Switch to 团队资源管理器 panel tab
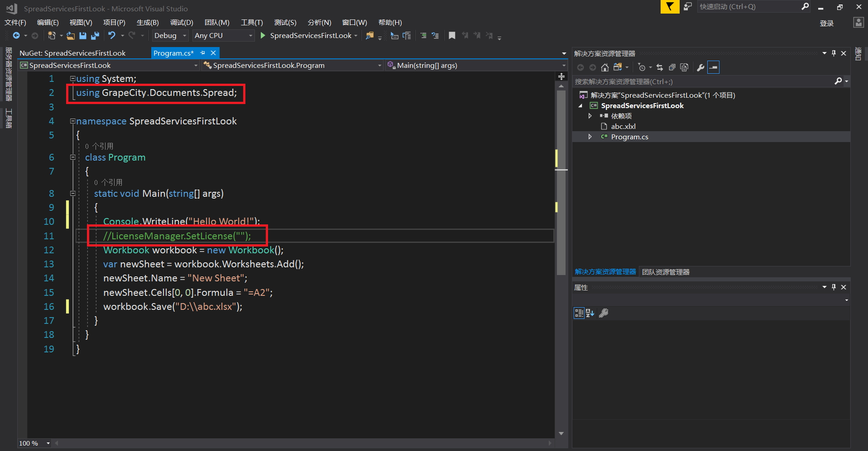The width and height of the screenshot is (868, 451). [x=666, y=272]
